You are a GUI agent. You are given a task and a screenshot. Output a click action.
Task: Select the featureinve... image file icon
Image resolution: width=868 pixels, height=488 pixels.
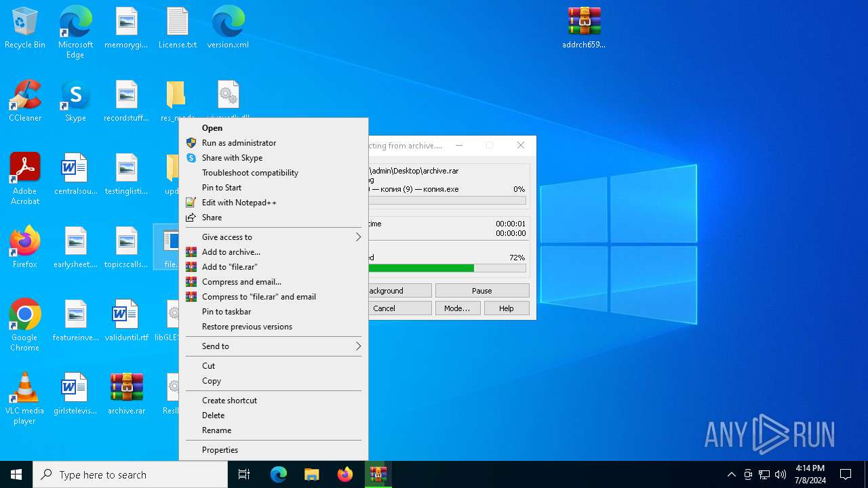coord(75,321)
